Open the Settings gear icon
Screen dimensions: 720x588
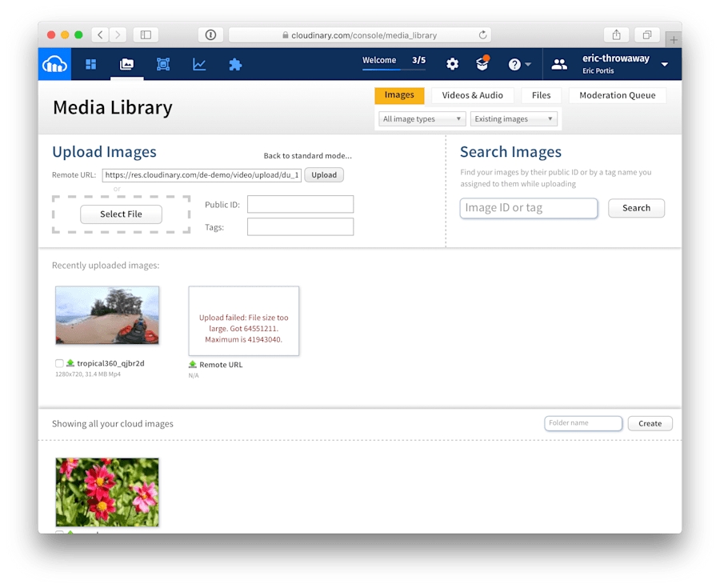[x=452, y=64]
